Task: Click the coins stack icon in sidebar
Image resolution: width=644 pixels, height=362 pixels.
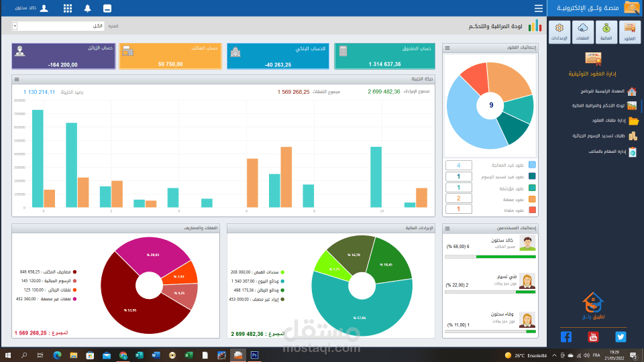Action: point(633,136)
